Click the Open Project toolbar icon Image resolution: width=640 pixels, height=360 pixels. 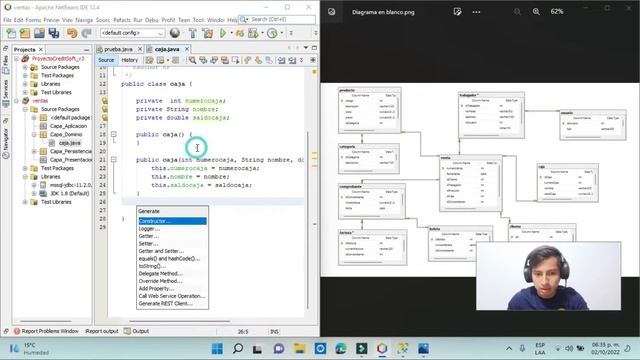point(39,33)
